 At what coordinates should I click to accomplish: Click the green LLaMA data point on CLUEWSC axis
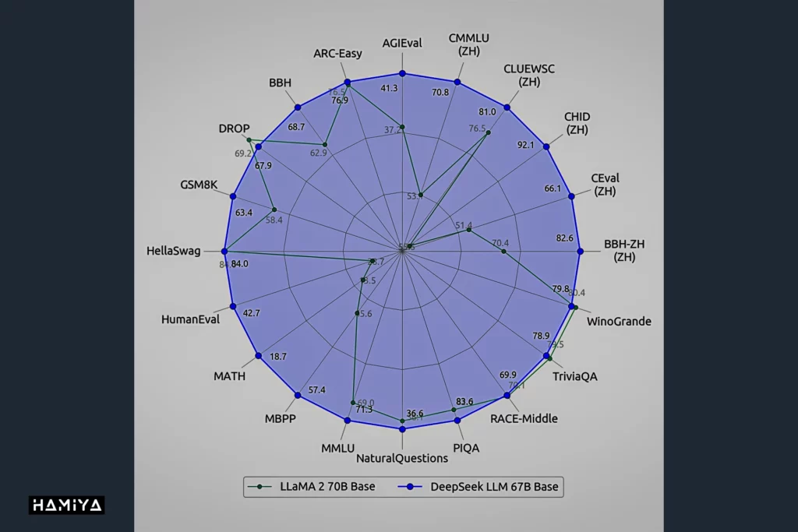click(489, 132)
